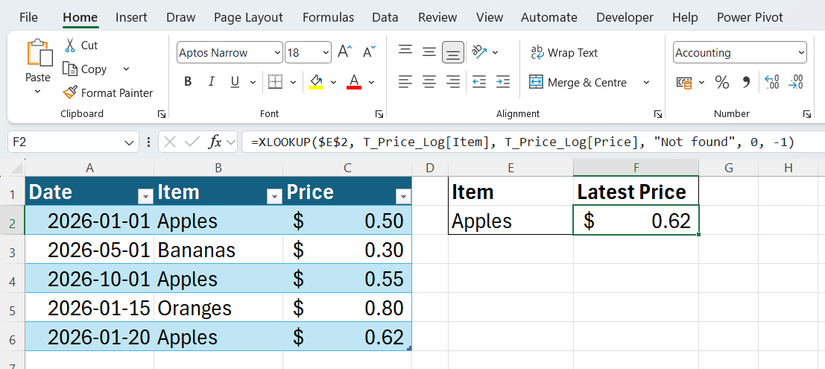Image resolution: width=825 pixels, height=369 pixels.
Task: Toggle Wrap Text
Action: tap(564, 53)
